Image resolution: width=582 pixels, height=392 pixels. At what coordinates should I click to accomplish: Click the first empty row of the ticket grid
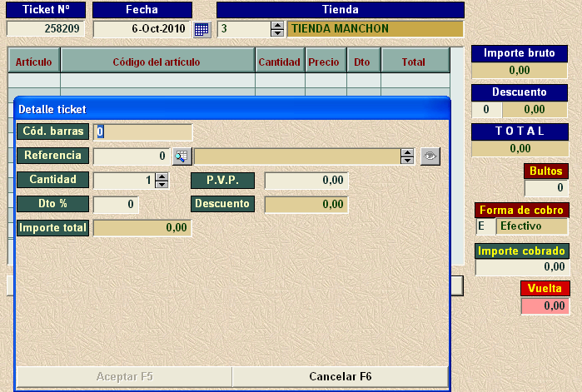coord(229,80)
